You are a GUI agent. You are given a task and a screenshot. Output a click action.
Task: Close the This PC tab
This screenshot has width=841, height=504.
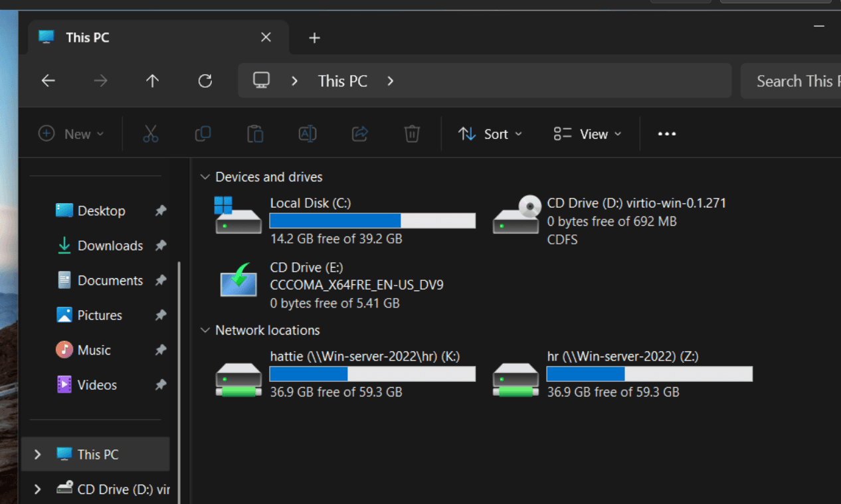[x=266, y=38]
